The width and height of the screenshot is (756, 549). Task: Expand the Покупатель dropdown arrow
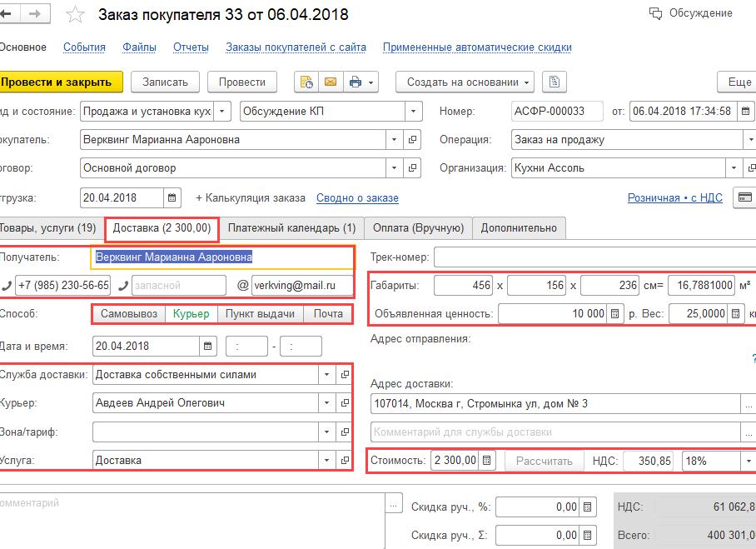pyautogui.click(x=395, y=140)
